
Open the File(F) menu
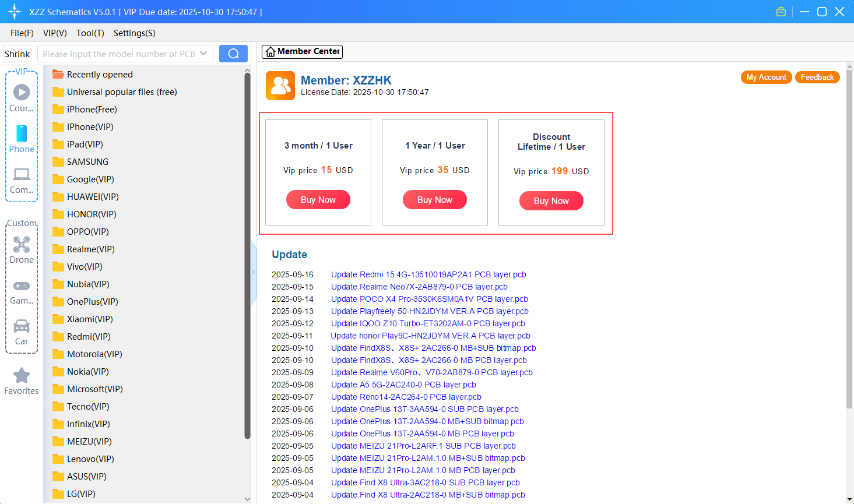(x=22, y=33)
